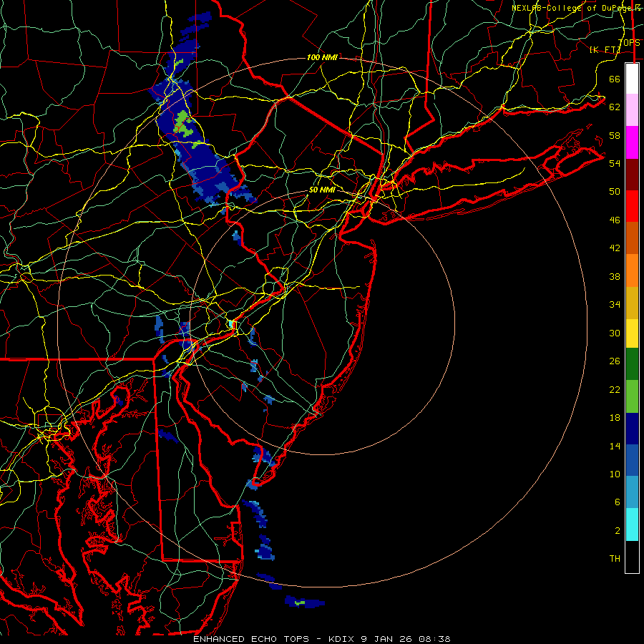Click the "TOPS" legend title

click(629, 43)
